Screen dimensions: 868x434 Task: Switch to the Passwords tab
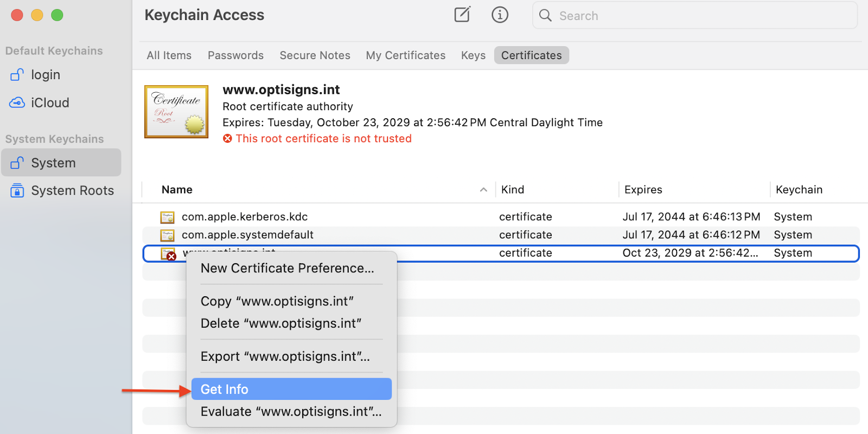coord(235,55)
